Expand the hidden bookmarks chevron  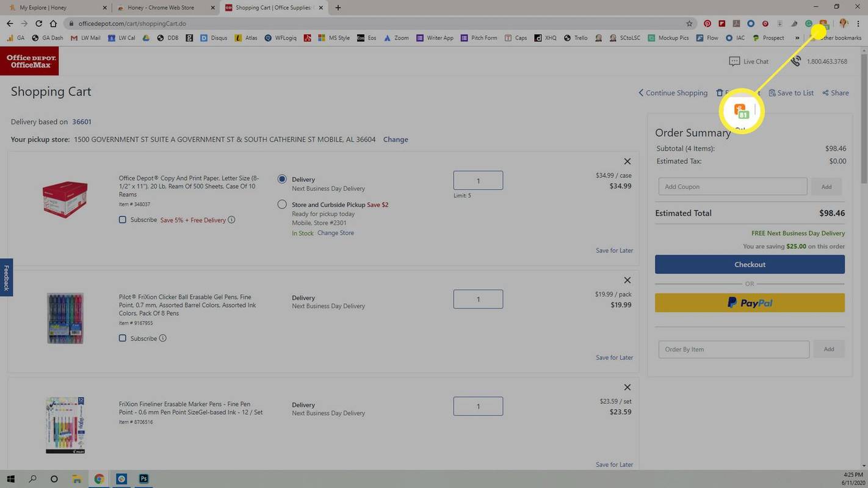point(796,38)
